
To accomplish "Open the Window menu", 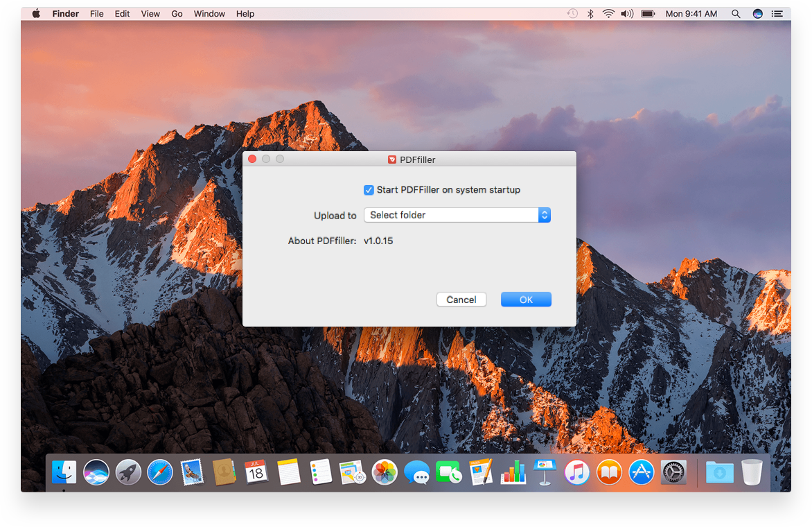I will pyautogui.click(x=209, y=14).
